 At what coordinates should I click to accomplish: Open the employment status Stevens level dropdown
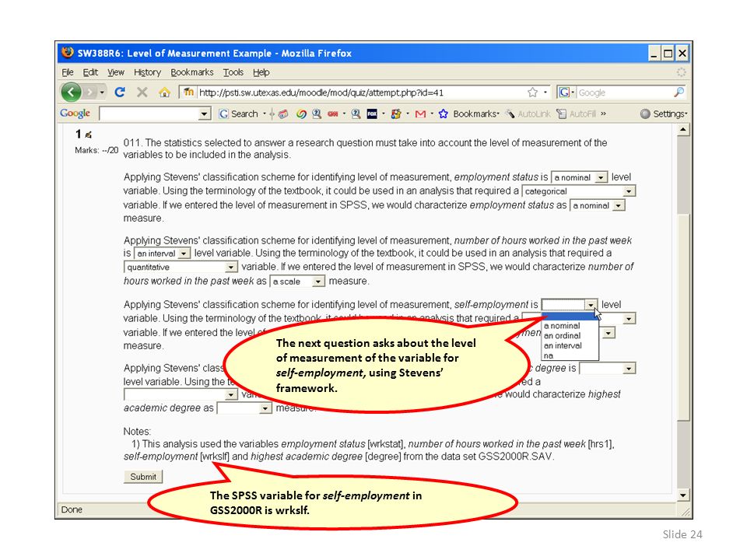579,177
